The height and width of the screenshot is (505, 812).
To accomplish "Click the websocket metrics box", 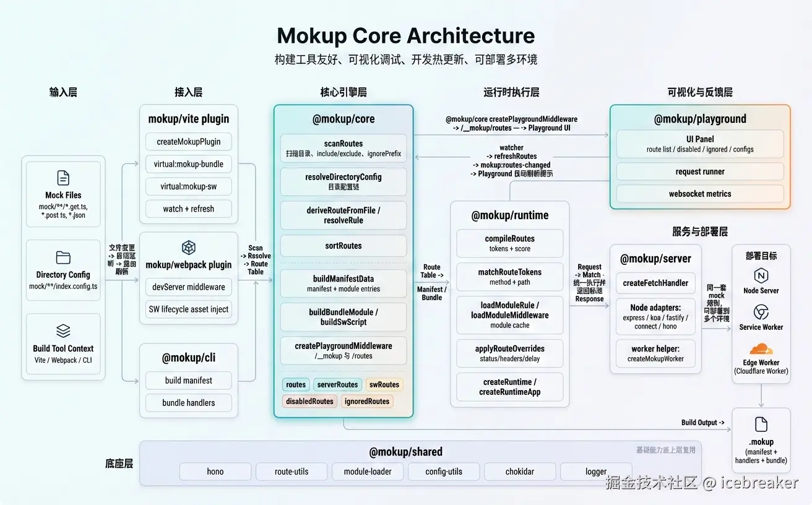I will tap(700, 194).
